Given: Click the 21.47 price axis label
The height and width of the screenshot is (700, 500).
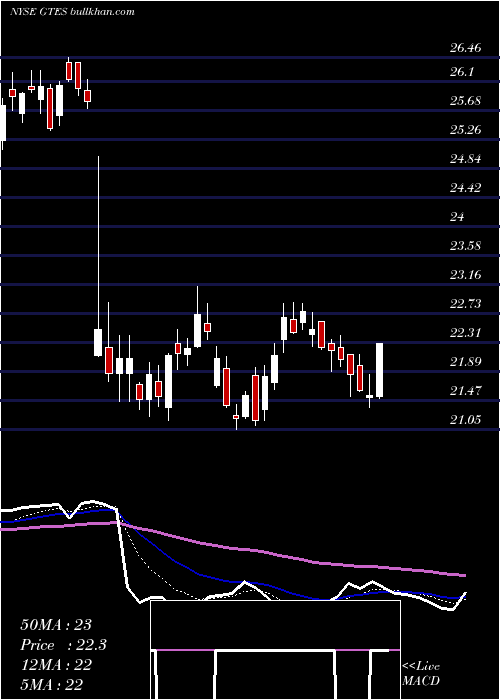Looking at the screenshot, I should click(x=466, y=391).
